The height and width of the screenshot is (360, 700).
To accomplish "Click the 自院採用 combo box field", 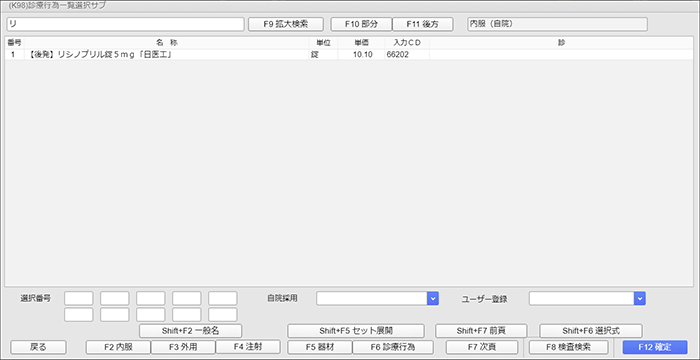I will click(371, 298).
